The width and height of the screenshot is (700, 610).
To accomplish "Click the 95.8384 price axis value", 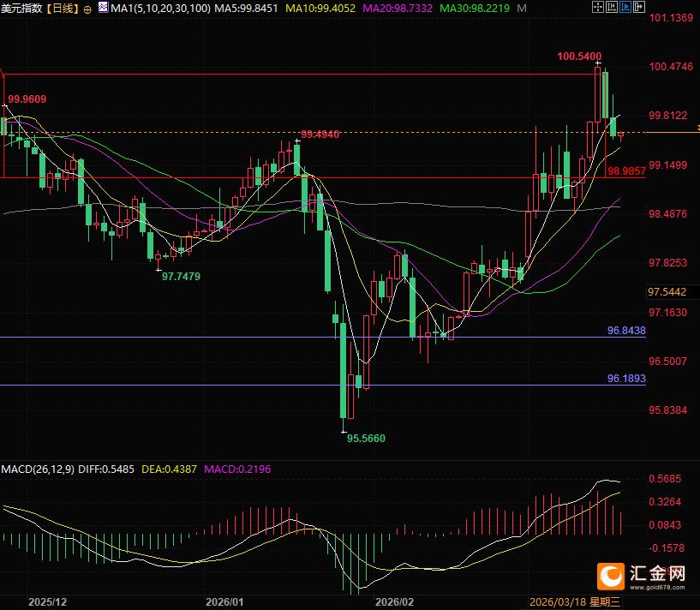I will 668,410.
